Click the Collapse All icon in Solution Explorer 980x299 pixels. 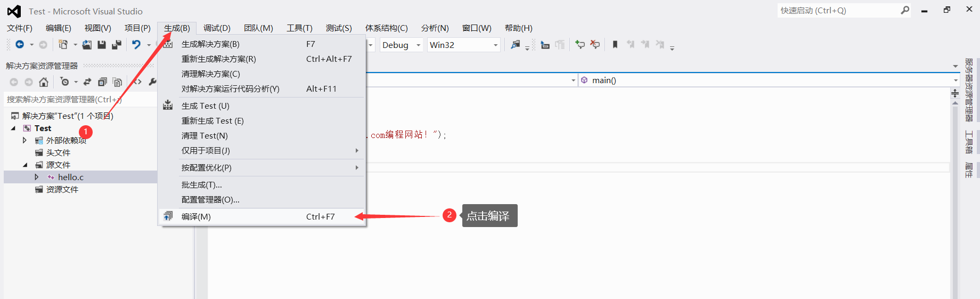click(102, 82)
